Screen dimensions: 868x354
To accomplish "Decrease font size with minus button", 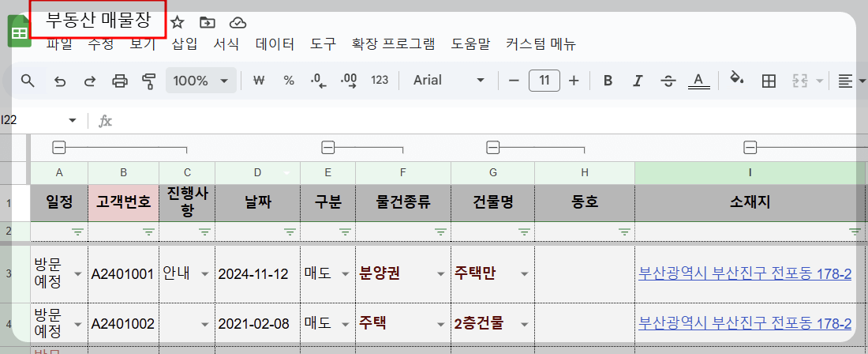I will [x=514, y=81].
